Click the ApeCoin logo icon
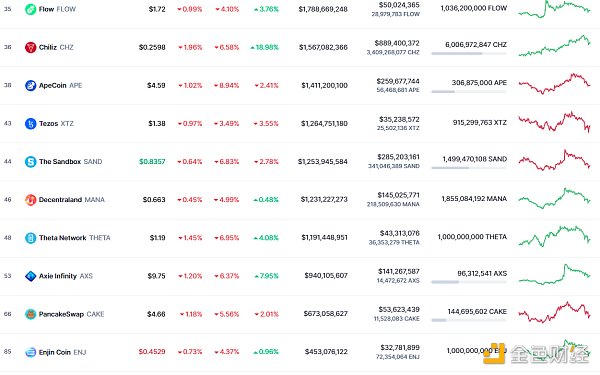 tap(30, 85)
